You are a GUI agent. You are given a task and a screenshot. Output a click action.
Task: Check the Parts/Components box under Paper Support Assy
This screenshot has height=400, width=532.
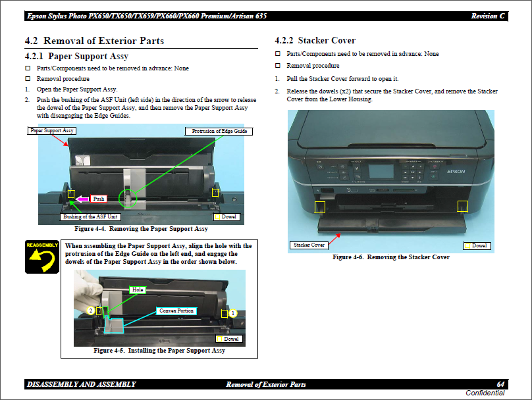click(x=28, y=68)
